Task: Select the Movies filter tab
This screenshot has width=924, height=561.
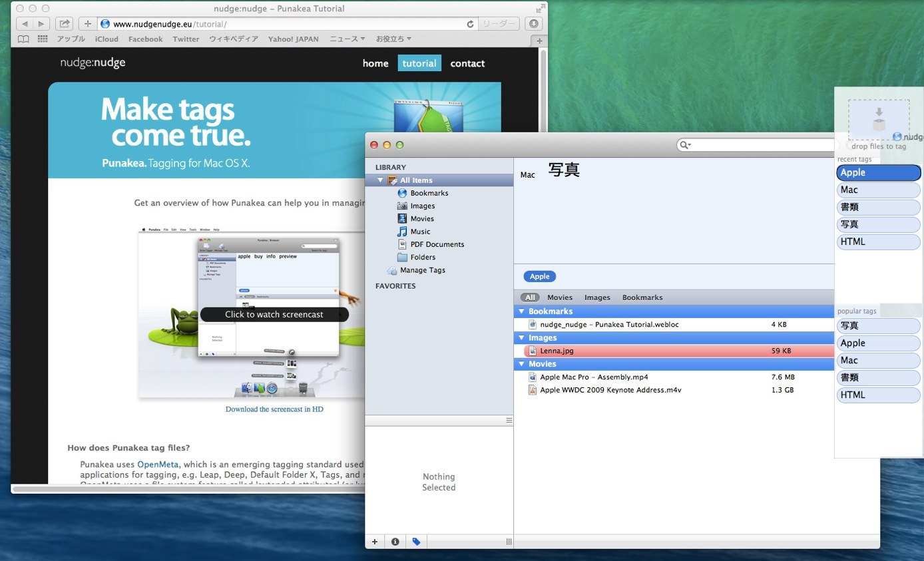Action: (560, 297)
